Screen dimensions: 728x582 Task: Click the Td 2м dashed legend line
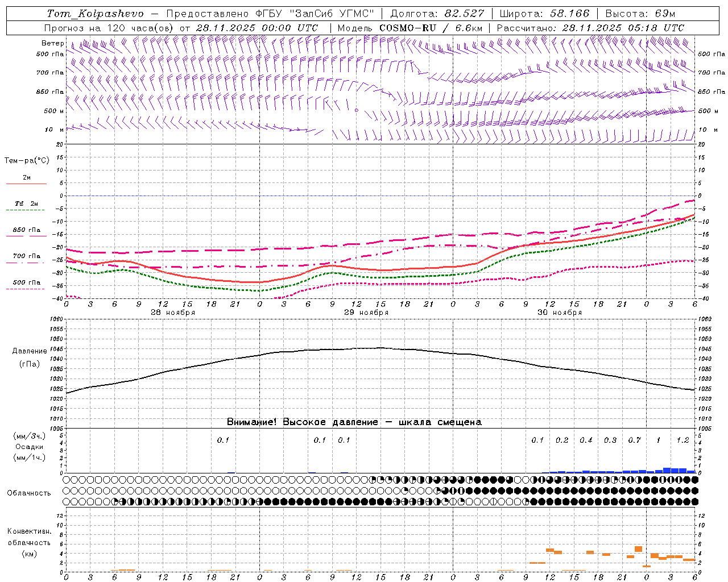(26, 210)
